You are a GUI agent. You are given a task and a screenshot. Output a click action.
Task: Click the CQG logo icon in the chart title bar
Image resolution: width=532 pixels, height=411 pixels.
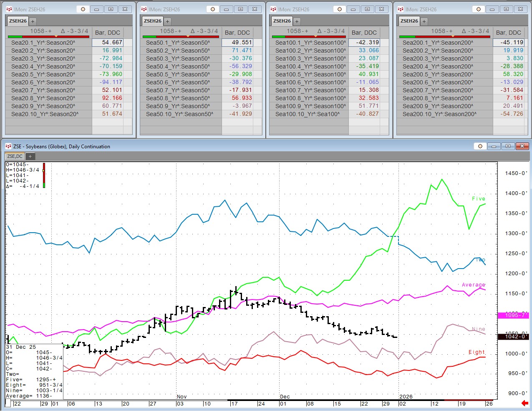[8, 146]
